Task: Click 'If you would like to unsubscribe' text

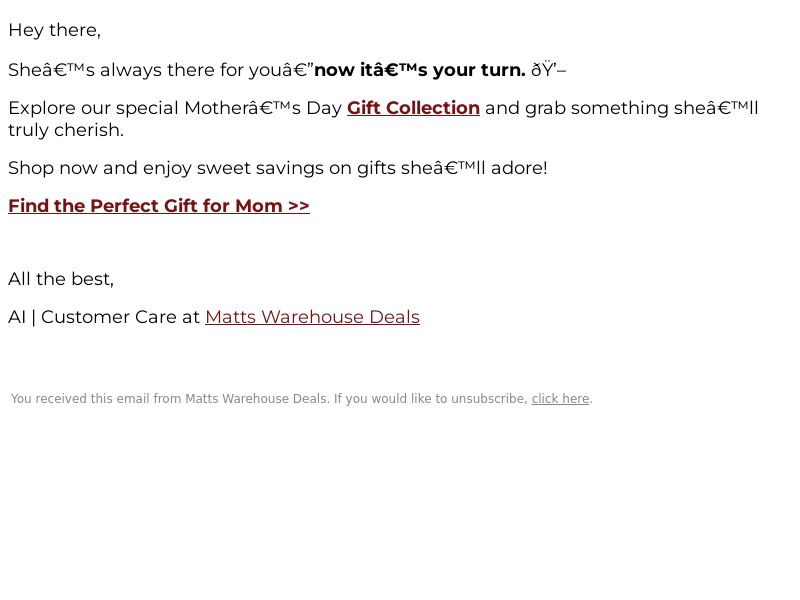Action: click(431, 399)
